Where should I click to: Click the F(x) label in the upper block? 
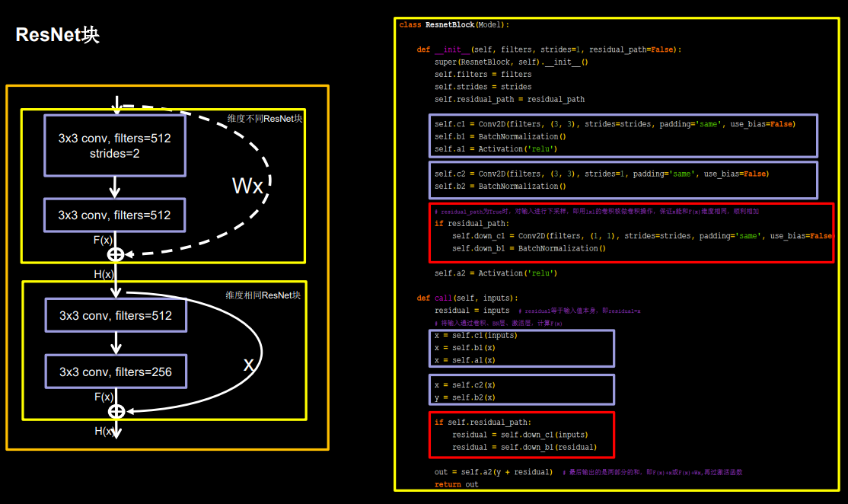coord(103,240)
